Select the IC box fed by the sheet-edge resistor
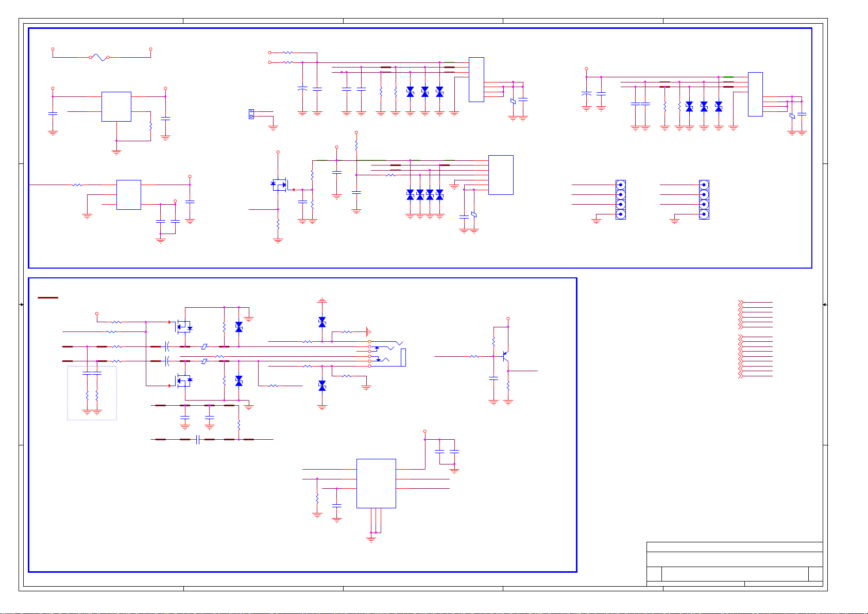868x614 pixels. [129, 195]
